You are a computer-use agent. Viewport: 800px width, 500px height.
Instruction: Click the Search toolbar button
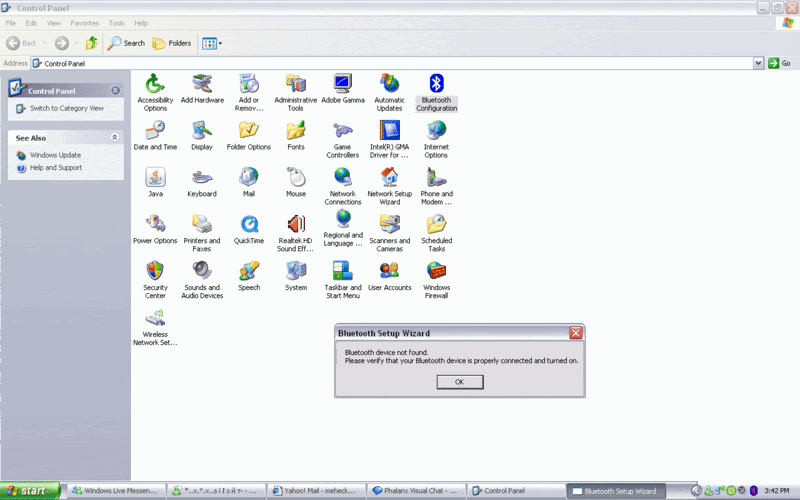point(126,43)
